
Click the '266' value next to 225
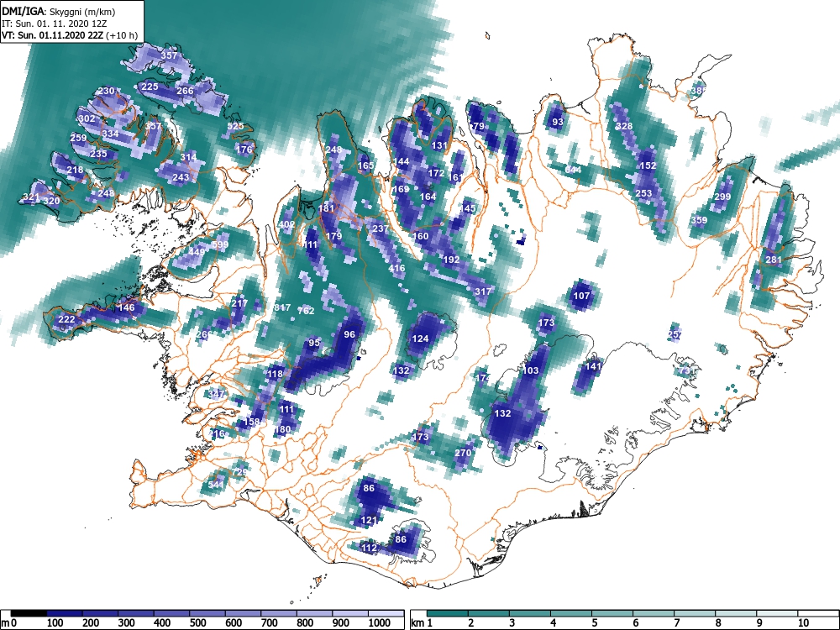point(185,91)
